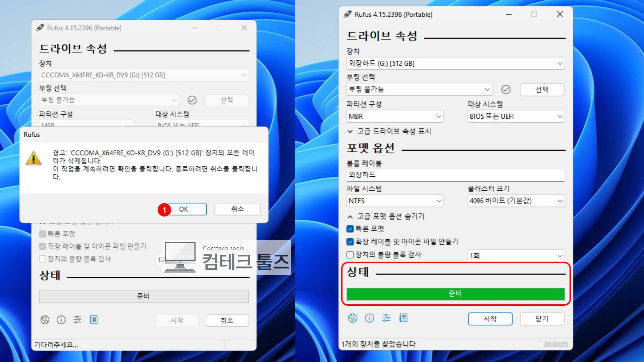
Task: Open bad block passes 1회 dropdown
Action: 516,256
